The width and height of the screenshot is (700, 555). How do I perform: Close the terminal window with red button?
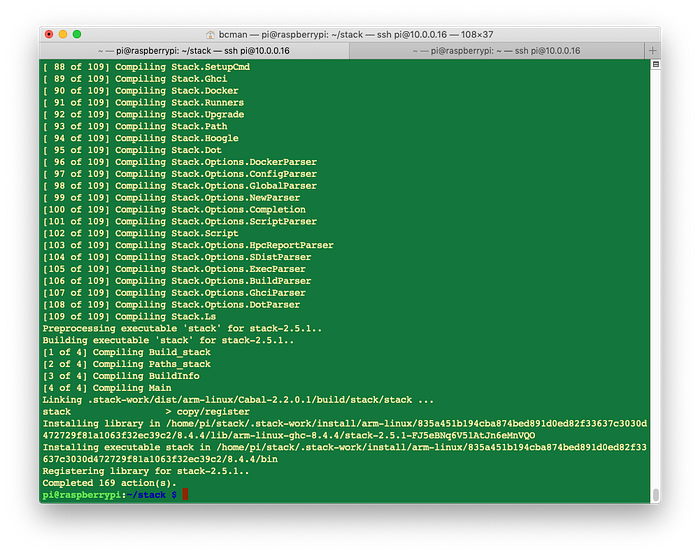click(49, 34)
